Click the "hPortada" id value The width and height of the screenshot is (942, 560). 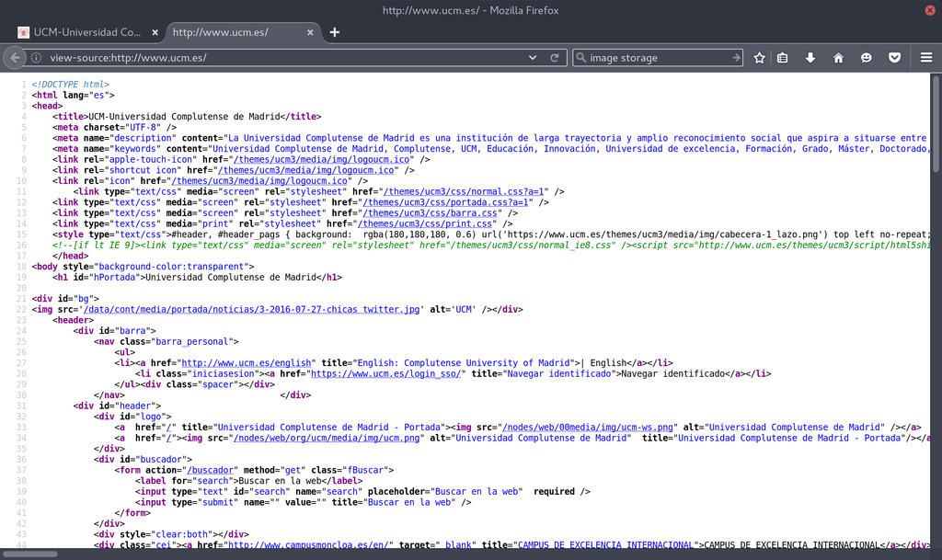114,278
